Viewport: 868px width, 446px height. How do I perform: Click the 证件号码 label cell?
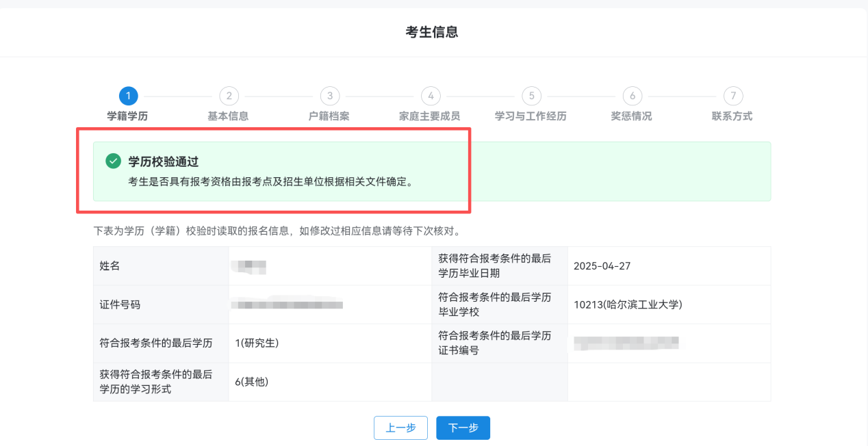click(161, 304)
